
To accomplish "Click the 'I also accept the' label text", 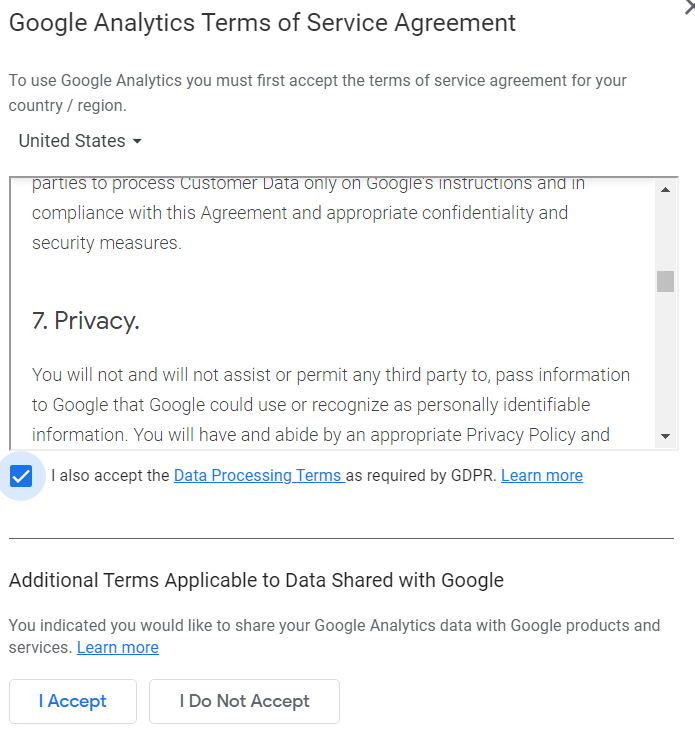I will pos(110,475).
